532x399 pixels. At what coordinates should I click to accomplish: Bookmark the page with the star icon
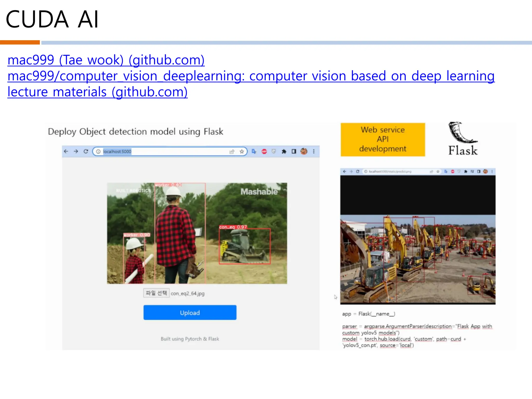[x=242, y=151]
